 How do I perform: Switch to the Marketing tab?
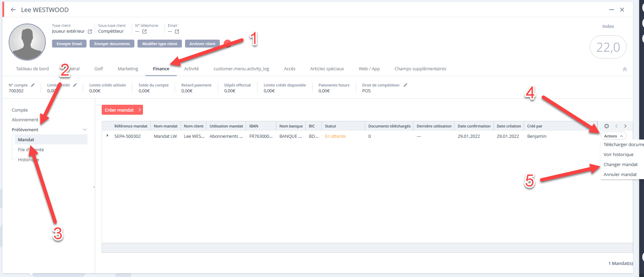pos(128,69)
